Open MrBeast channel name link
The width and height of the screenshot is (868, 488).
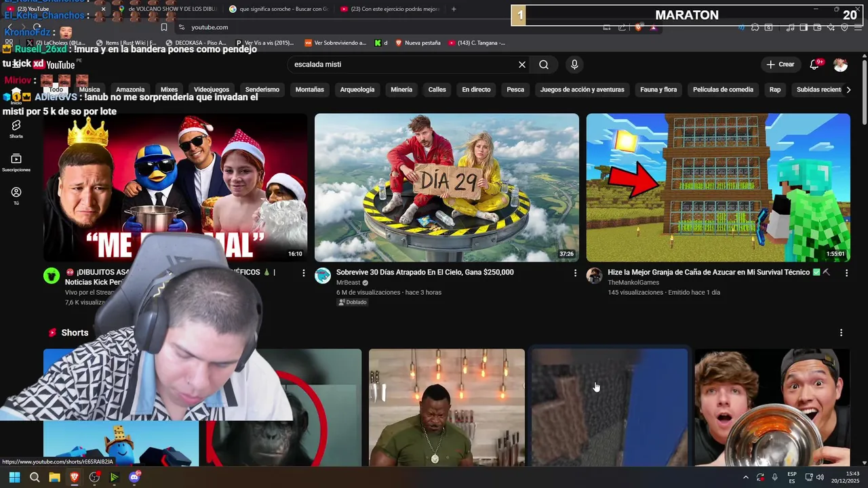(349, 283)
